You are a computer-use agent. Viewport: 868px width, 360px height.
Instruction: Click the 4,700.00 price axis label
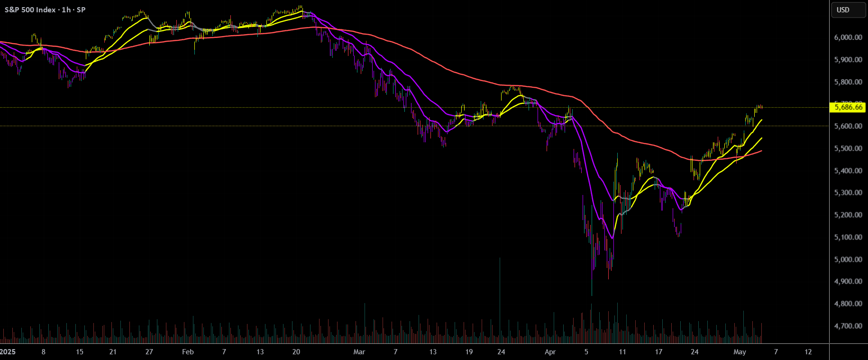click(848, 326)
